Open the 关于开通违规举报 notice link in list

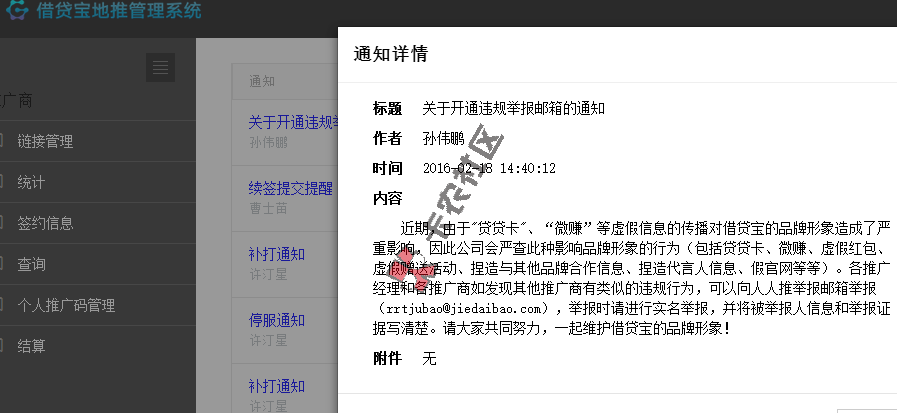293,122
